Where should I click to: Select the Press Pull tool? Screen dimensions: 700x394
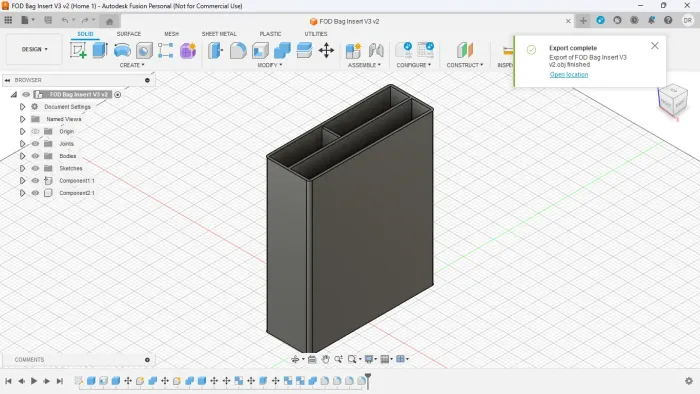pyautogui.click(x=216, y=50)
